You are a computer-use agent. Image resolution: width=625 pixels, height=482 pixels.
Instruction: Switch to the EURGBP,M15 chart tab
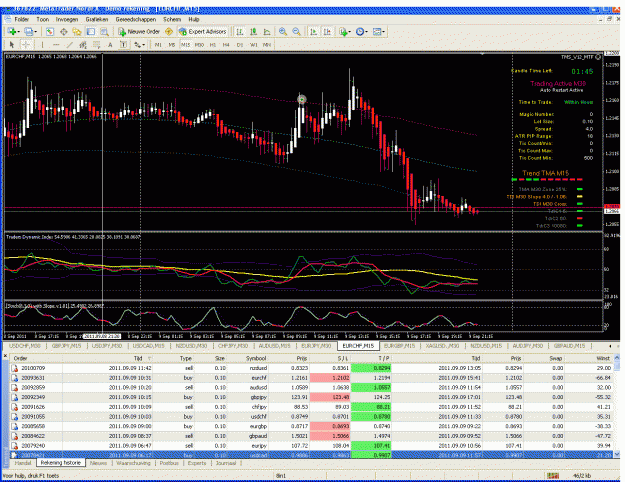[399, 346]
